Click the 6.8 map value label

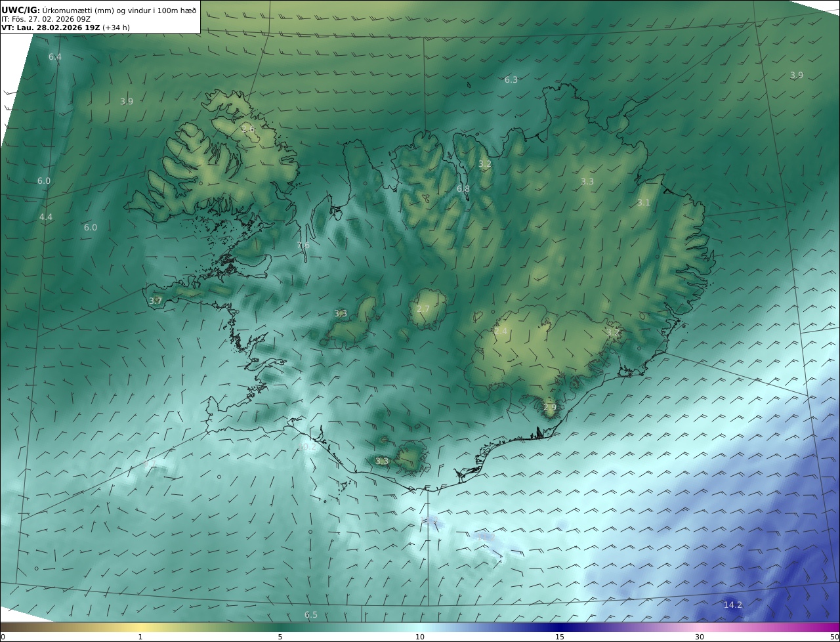(x=463, y=189)
